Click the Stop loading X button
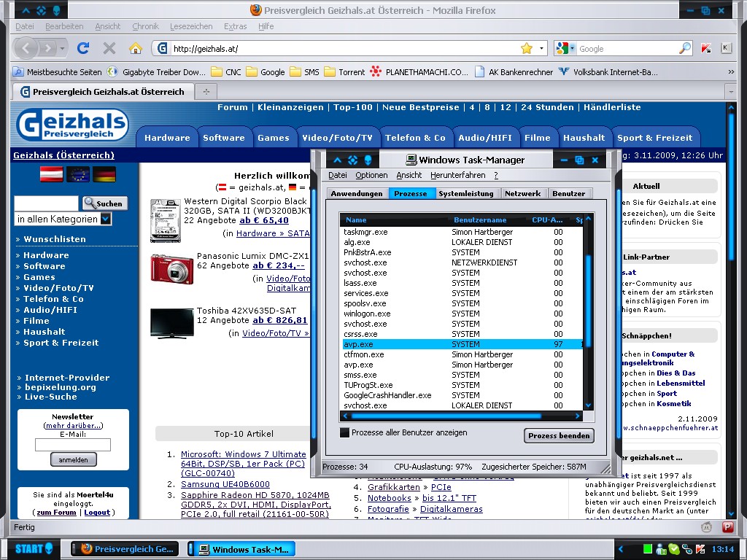747x560 pixels. click(x=109, y=48)
